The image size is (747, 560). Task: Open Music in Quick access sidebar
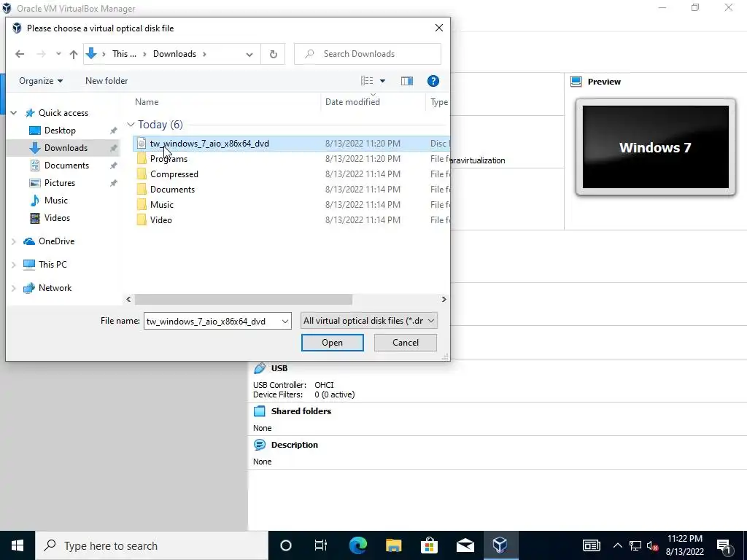[x=55, y=201]
